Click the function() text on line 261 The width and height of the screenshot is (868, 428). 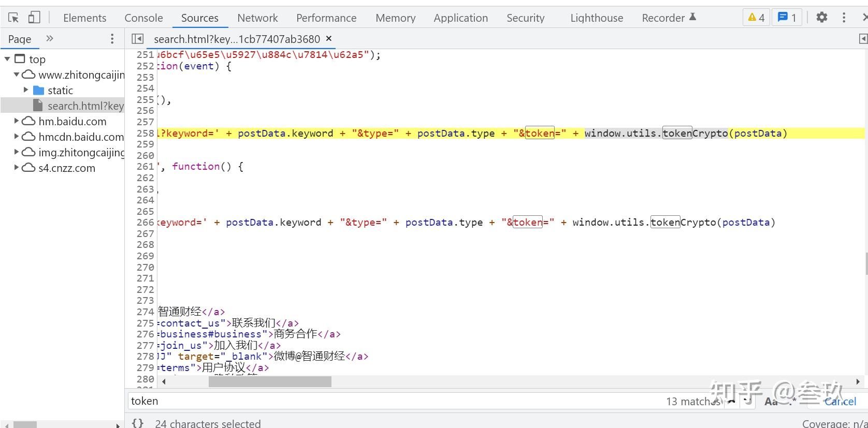[x=202, y=166]
